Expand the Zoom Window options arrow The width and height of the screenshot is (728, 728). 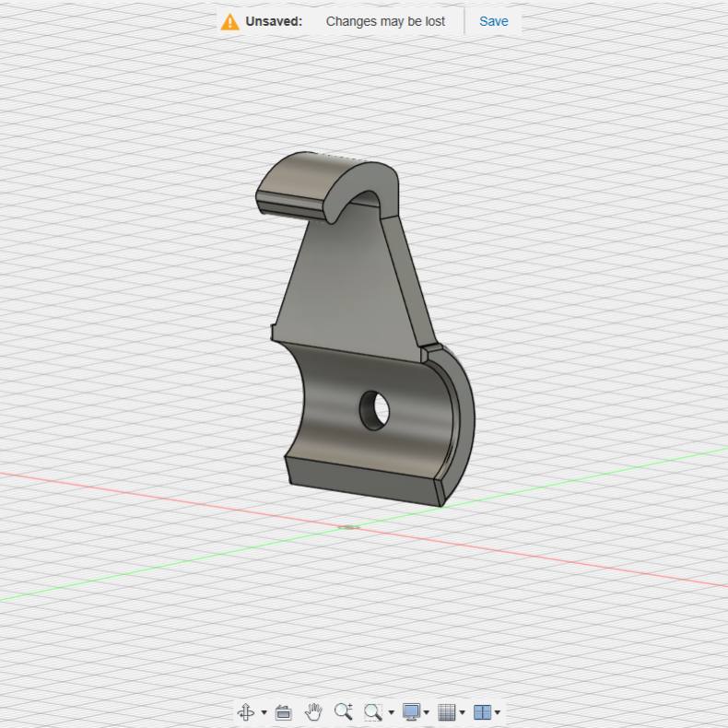click(391, 712)
